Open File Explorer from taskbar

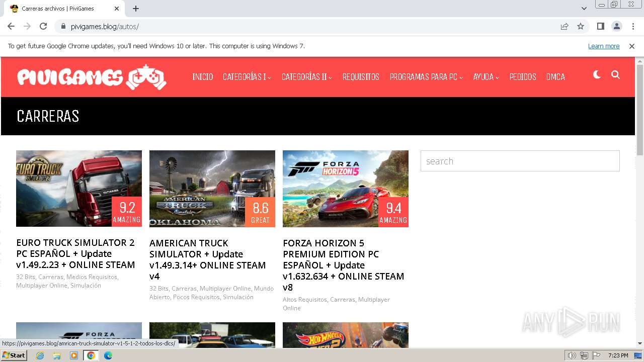tap(57, 355)
